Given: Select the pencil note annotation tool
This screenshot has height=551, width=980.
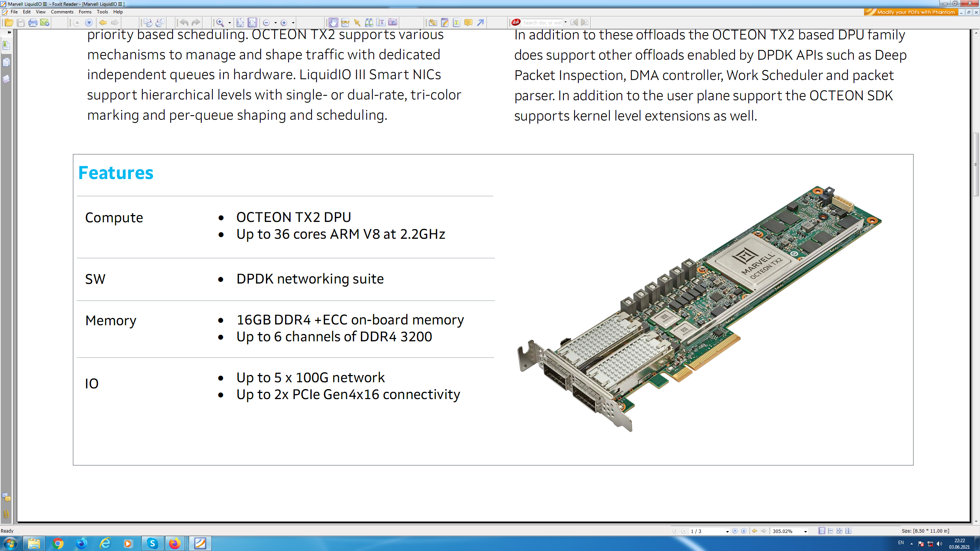Looking at the screenshot, I should pyautogui.click(x=445, y=23).
